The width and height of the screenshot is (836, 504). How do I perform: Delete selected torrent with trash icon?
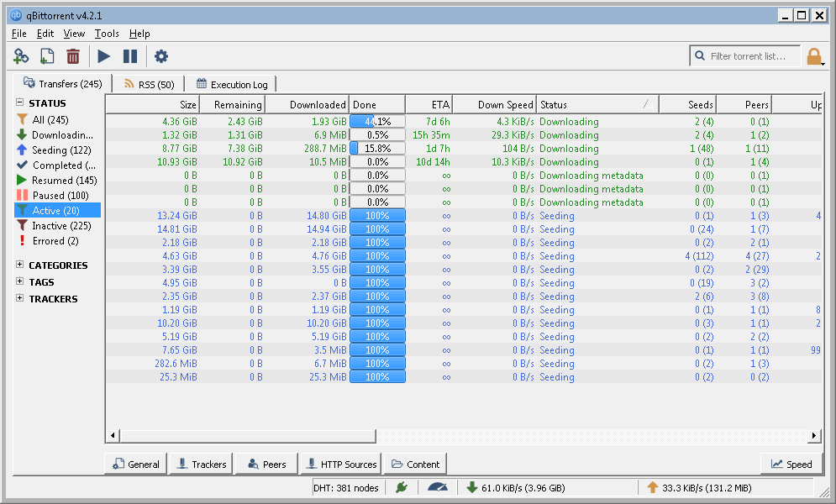(73, 56)
